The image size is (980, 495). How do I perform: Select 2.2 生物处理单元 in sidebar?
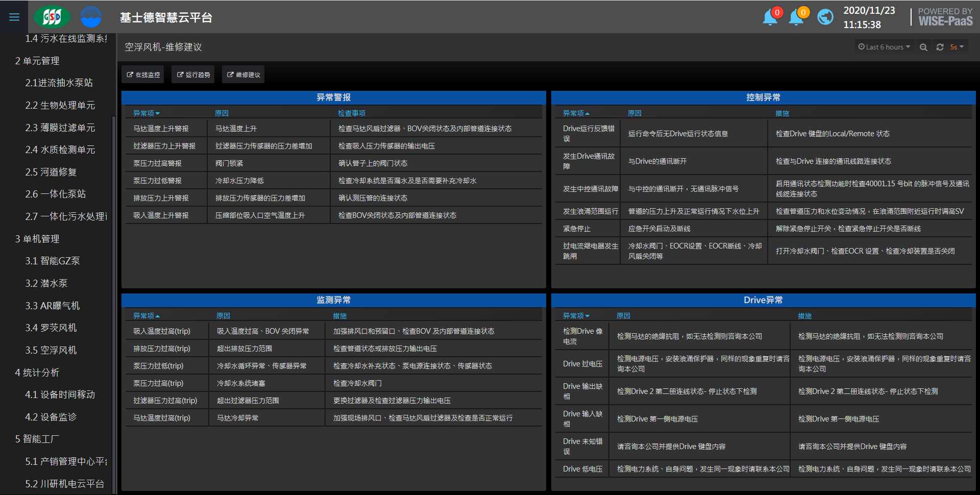click(60, 105)
